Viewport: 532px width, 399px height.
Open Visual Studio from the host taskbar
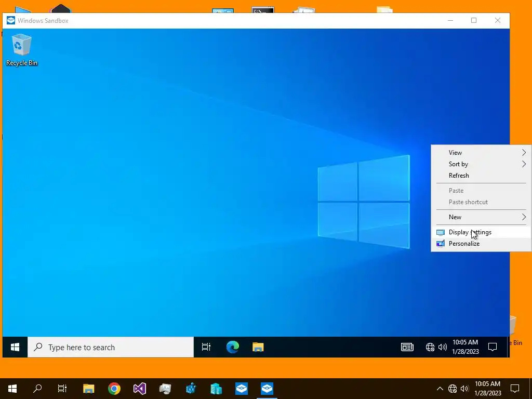click(139, 389)
